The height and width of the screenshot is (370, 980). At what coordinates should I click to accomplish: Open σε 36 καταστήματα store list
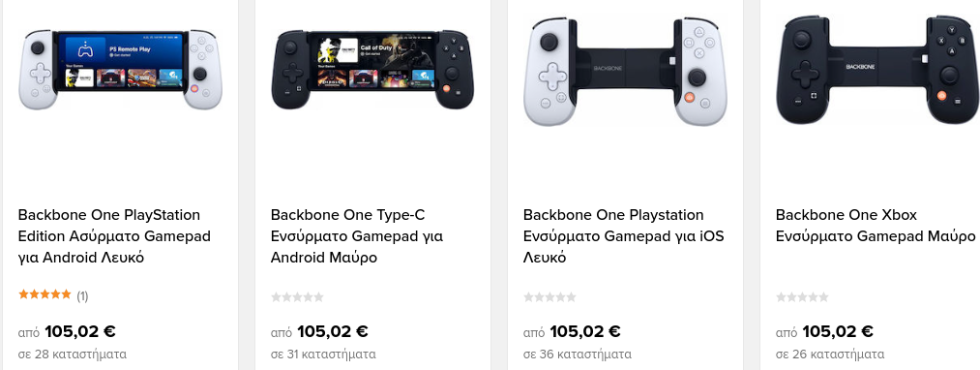[x=578, y=355]
